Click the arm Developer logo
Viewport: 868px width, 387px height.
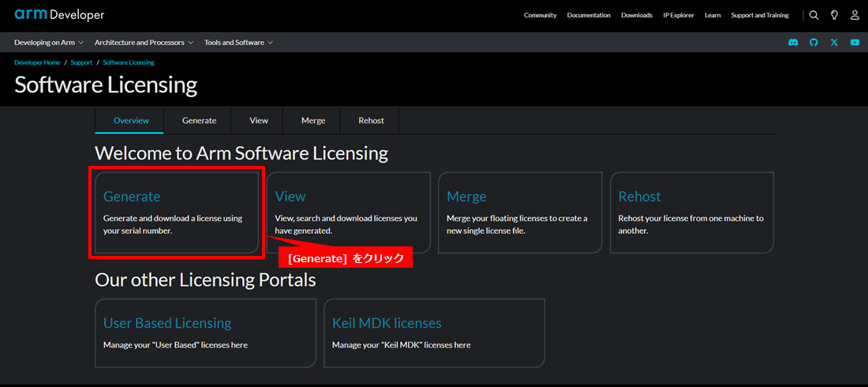click(x=59, y=15)
